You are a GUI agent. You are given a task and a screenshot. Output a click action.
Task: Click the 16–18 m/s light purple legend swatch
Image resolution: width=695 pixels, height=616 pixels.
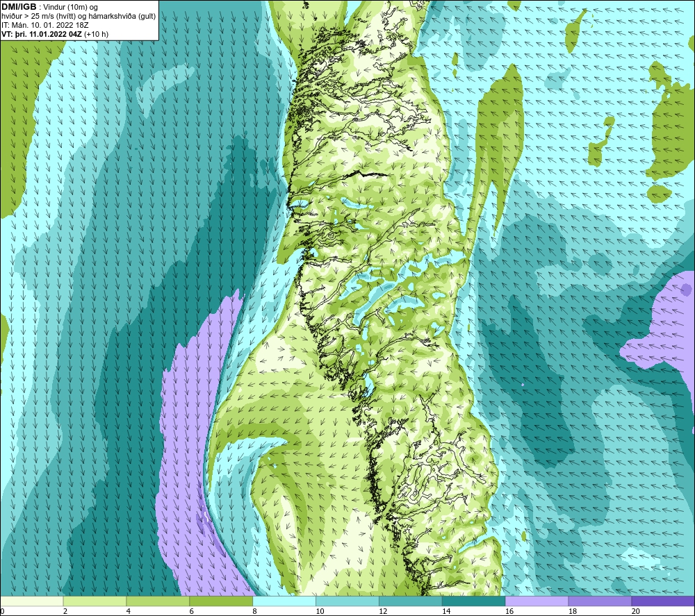[537, 601]
